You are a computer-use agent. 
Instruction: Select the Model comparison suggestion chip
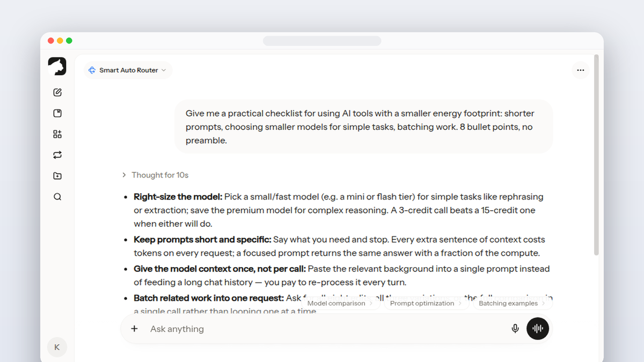(x=340, y=304)
